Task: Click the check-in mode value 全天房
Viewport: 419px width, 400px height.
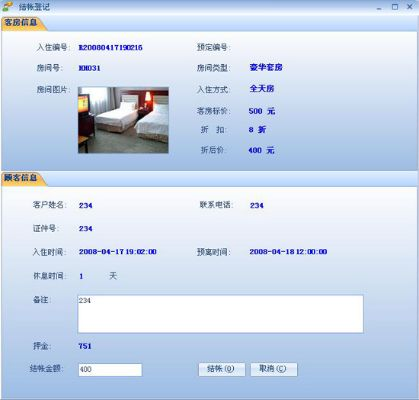Action: 262,89
